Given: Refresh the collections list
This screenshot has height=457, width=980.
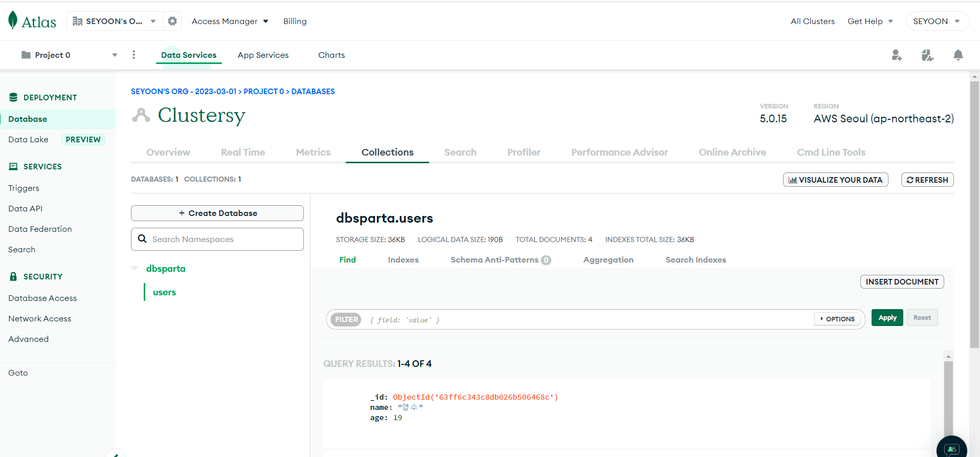Looking at the screenshot, I should pos(927,180).
